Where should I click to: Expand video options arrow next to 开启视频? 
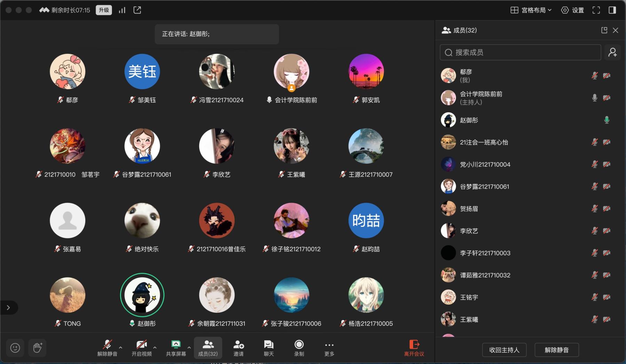(x=155, y=347)
